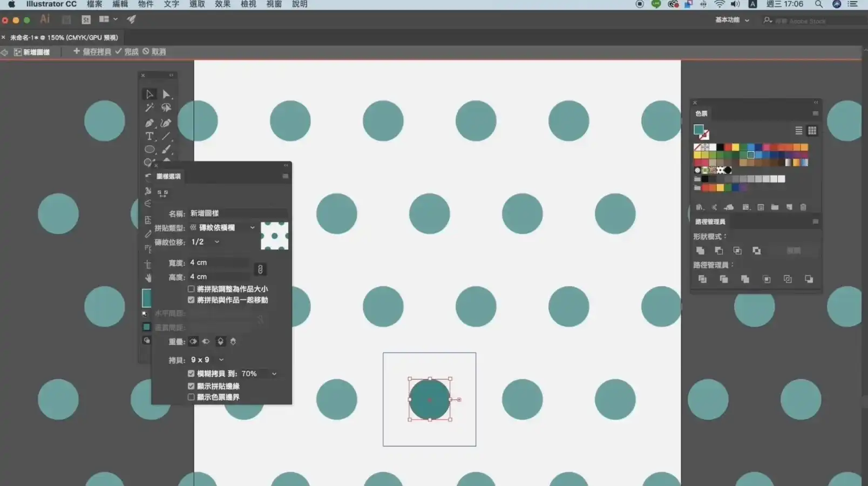
Task: Choose the Type tool
Action: coord(150,136)
